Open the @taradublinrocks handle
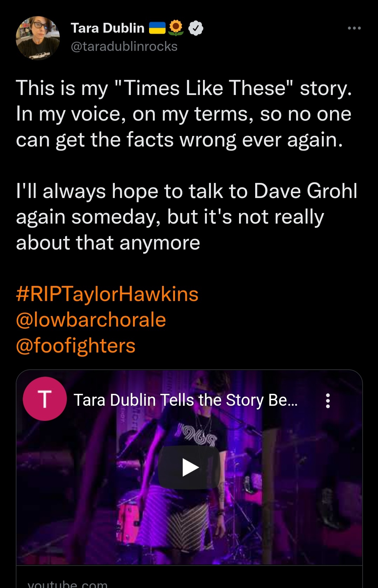 [124, 46]
